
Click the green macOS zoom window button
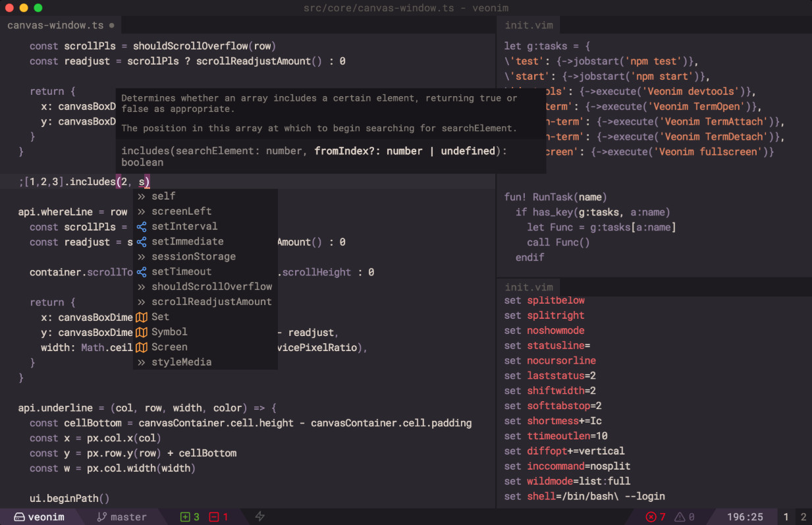pyautogui.click(x=38, y=8)
